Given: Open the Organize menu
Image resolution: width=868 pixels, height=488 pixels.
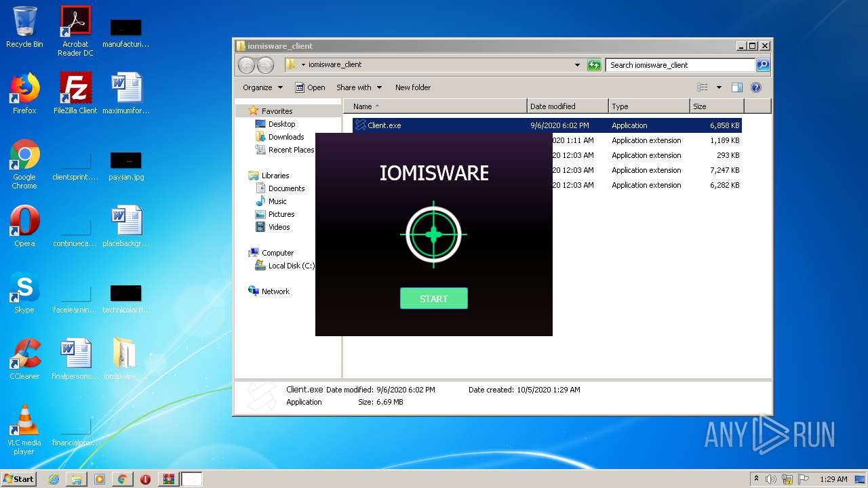Looking at the screenshot, I should [x=262, y=87].
